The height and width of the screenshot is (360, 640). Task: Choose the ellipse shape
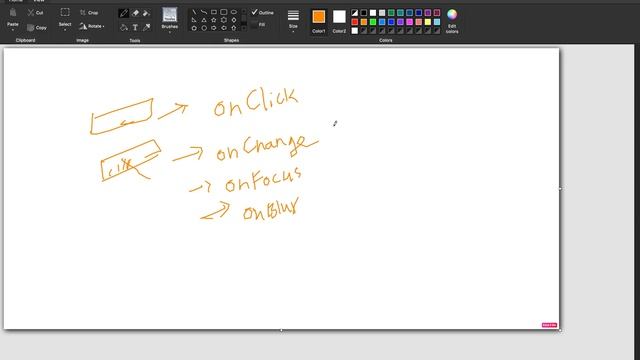233,12
